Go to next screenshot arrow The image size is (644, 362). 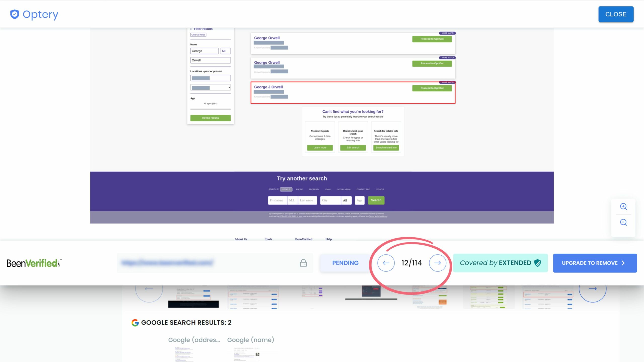click(437, 263)
